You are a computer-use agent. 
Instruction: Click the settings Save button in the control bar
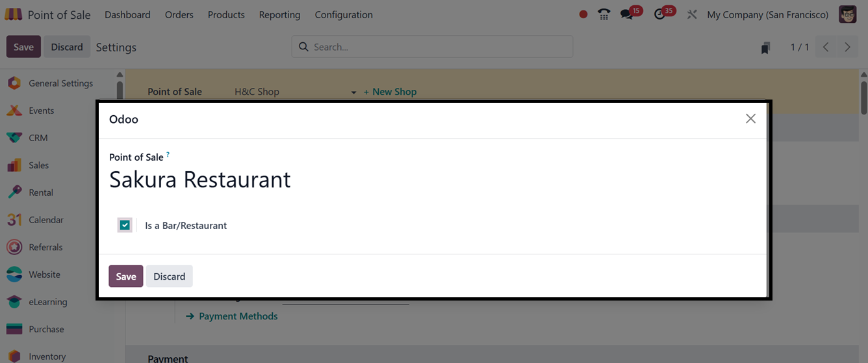coord(23,47)
